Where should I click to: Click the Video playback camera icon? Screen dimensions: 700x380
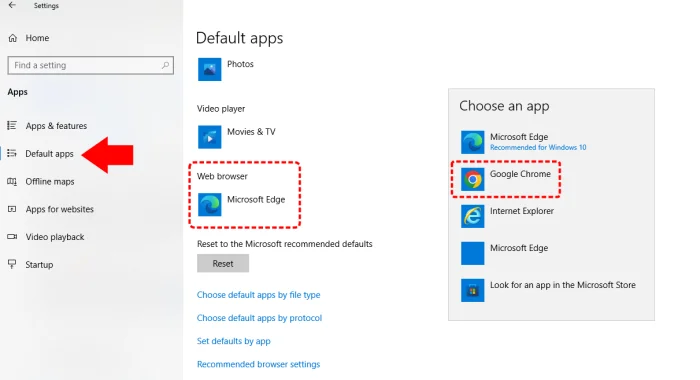[12, 237]
